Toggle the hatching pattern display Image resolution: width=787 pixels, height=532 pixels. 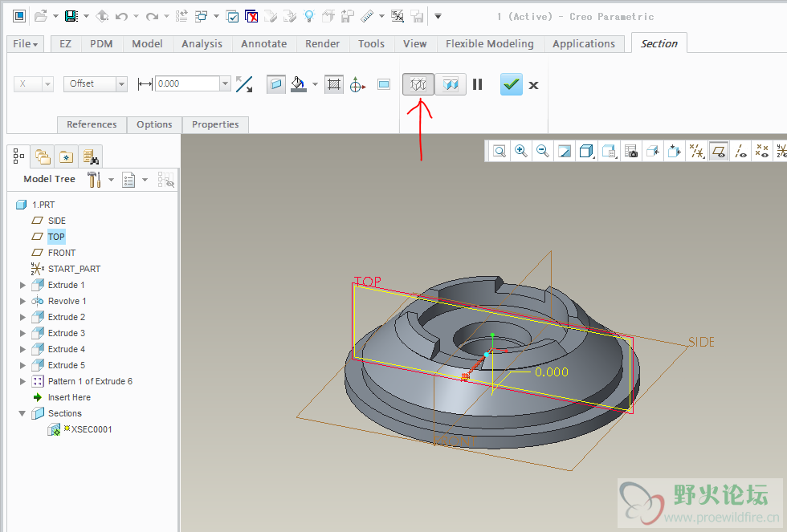334,84
